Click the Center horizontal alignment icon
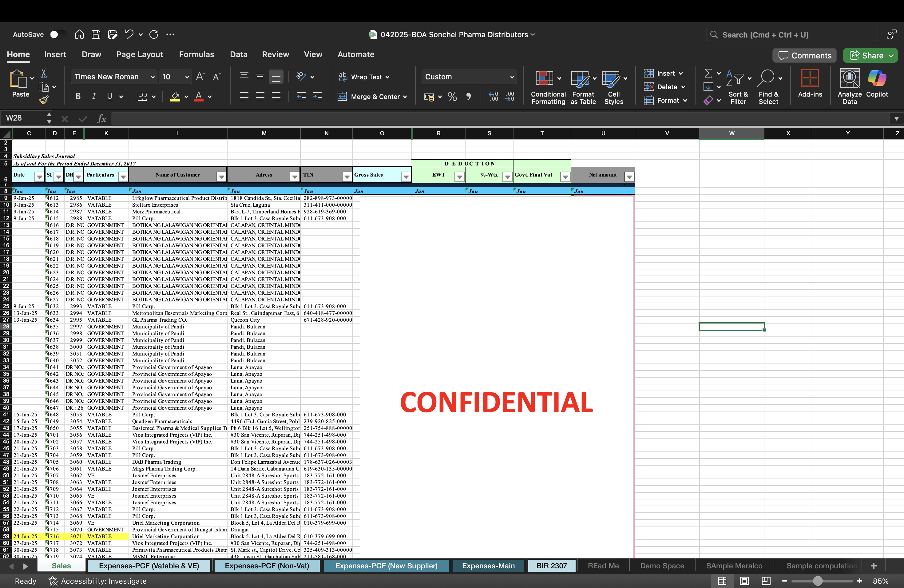This screenshot has height=588, width=904. pos(260,97)
